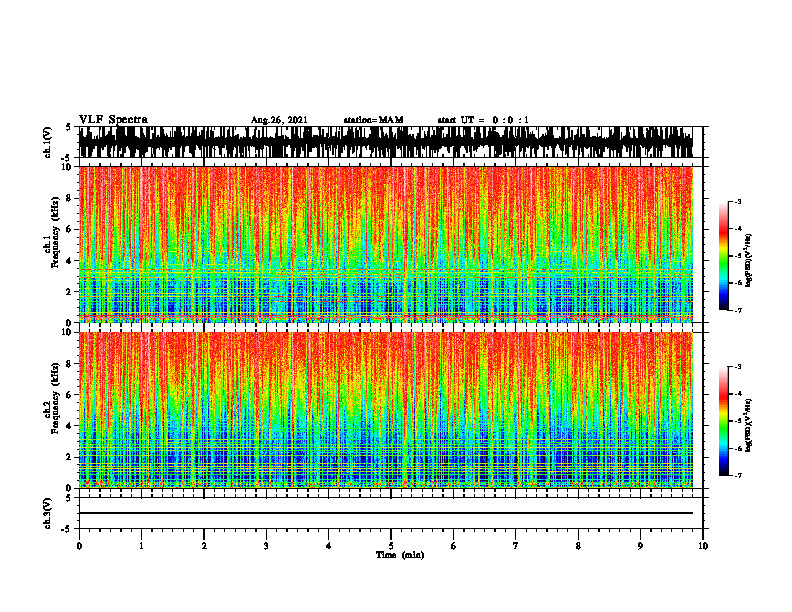The image size is (792, 612).
Task: Click the ch.3 flat voltage trace line
Action: (385, 513)
